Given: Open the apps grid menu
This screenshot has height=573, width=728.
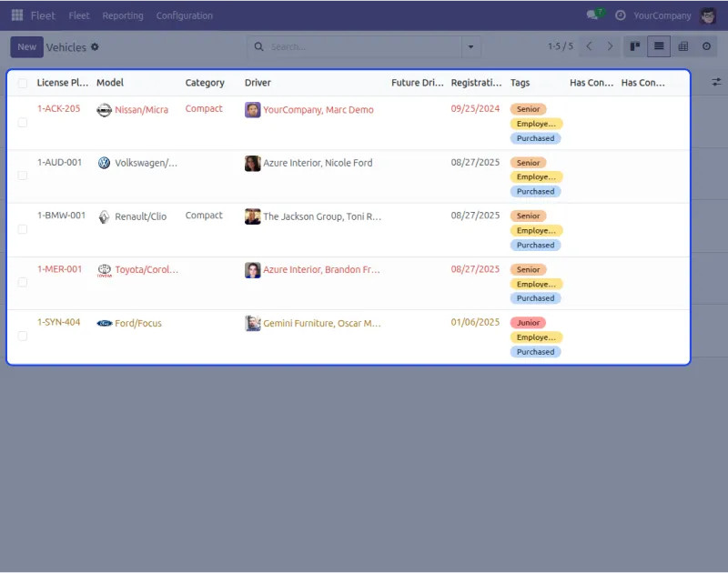Looking at the screenshot, I should pyautogui.click(x=15, y=15).
